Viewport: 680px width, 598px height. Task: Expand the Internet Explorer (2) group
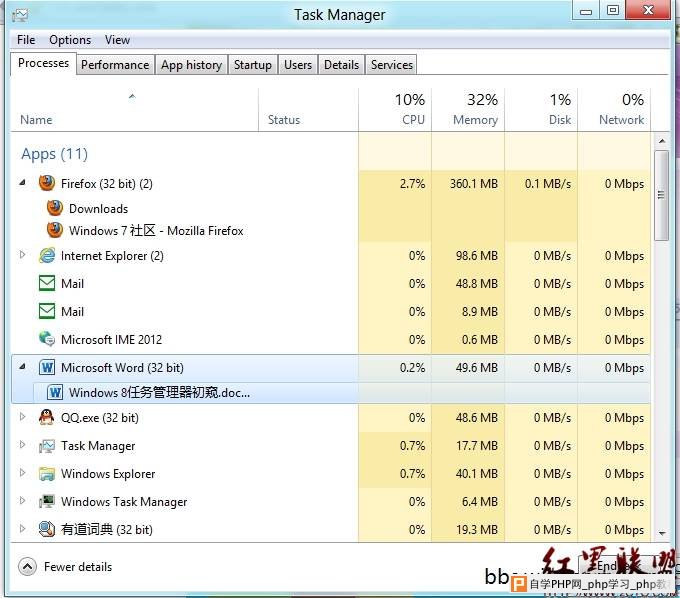23,255
